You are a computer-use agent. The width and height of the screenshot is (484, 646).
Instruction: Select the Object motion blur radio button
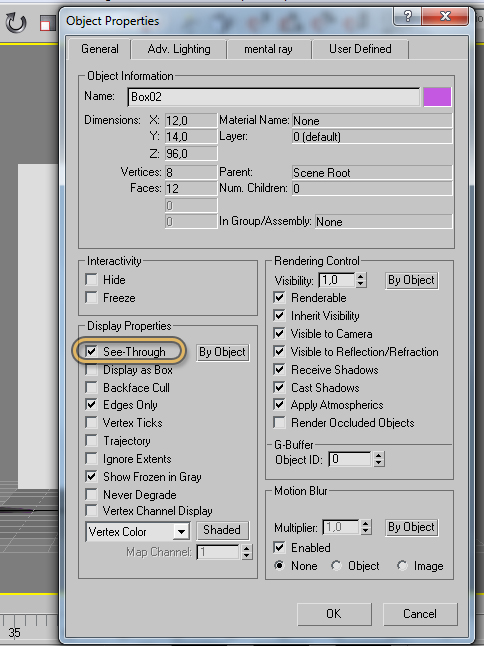(336, 566)
